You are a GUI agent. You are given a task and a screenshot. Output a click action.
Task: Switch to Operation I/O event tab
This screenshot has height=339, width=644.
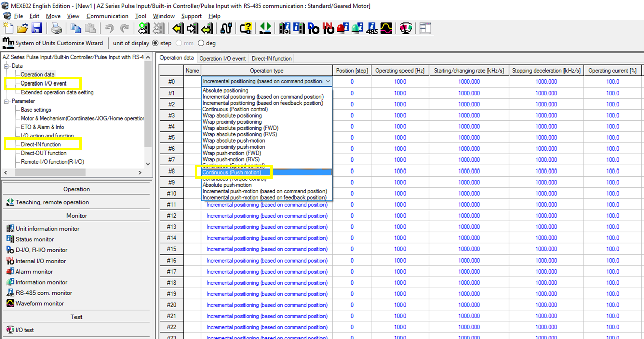point(222,59)
